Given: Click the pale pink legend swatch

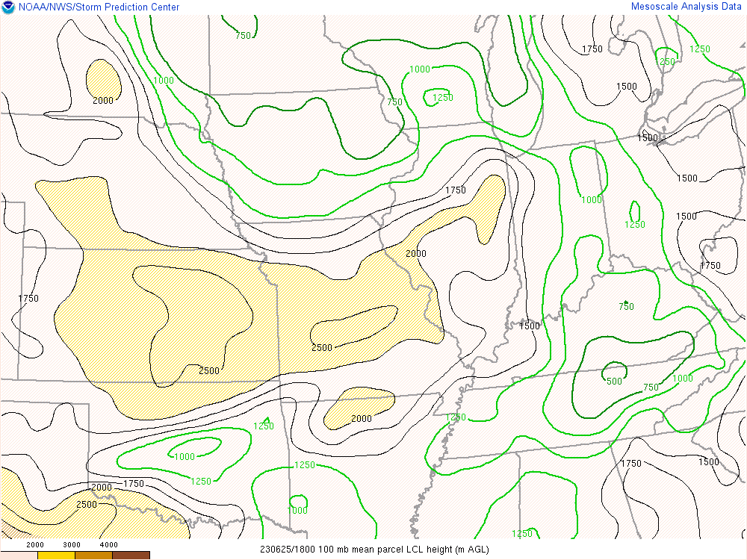Looking at the screenshot, I should click(x=19, y=555).
